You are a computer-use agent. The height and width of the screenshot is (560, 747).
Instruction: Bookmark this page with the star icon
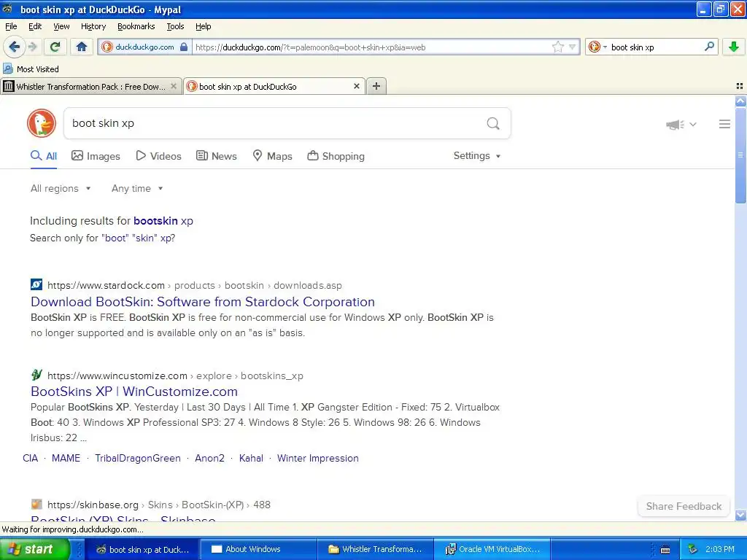tap(557, 47)
